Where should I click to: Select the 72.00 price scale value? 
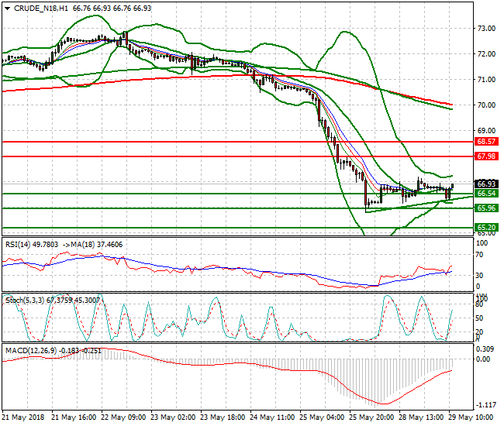(486, 54)
